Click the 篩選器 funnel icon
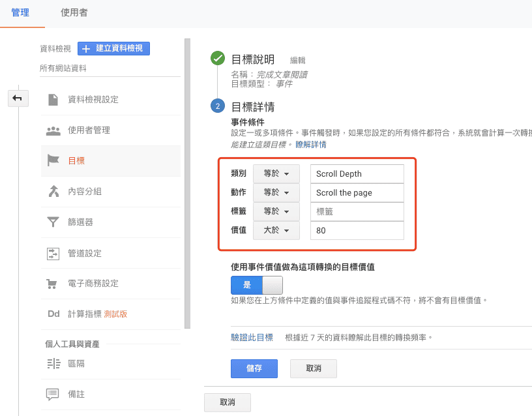Viewport: 532px width, 416px height. click(53, 222)
